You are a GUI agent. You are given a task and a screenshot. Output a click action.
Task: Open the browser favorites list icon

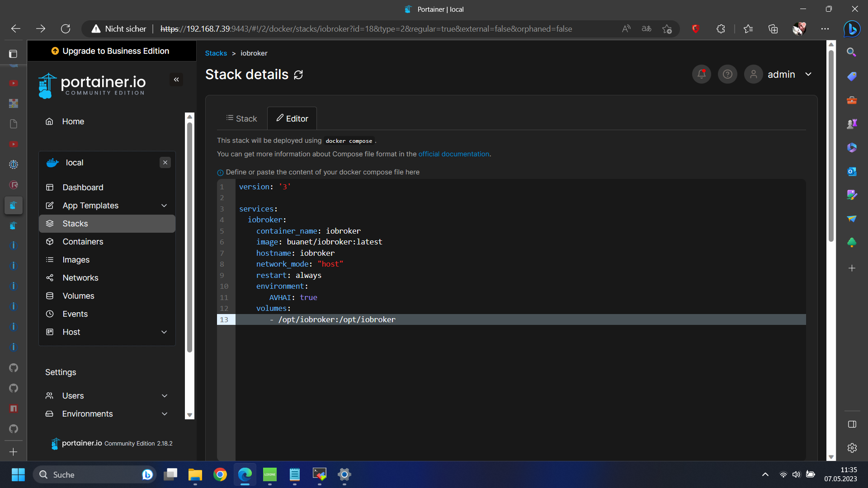[748, 29]
